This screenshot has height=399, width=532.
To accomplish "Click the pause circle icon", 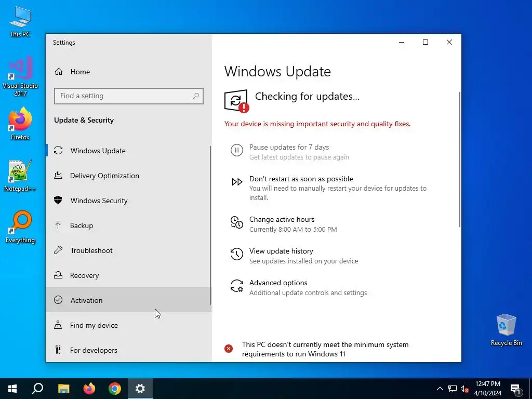I will coord(237,150).
